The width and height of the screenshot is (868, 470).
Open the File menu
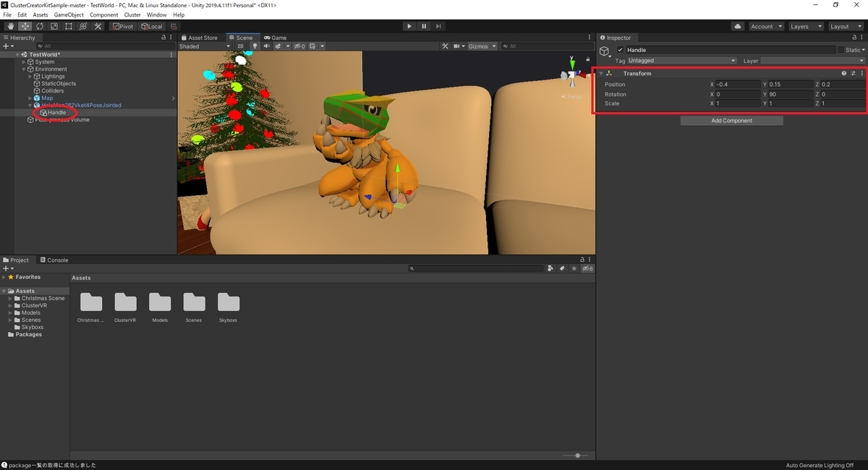8,14
